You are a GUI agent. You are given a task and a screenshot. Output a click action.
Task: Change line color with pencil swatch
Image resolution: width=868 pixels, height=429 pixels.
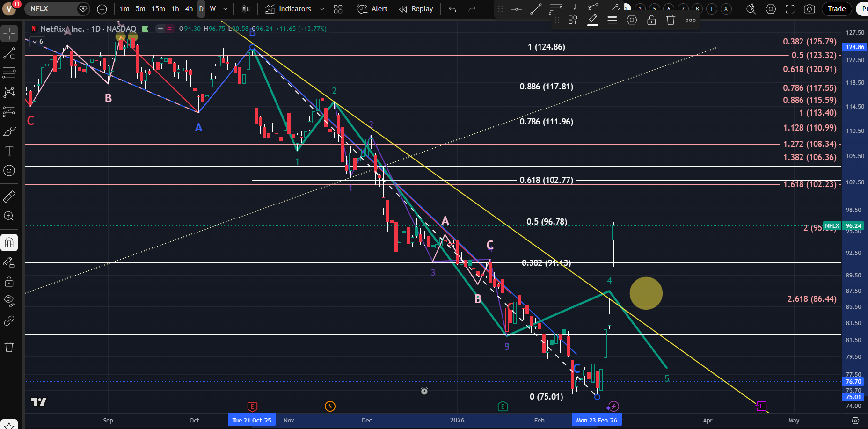pos(592,20)
